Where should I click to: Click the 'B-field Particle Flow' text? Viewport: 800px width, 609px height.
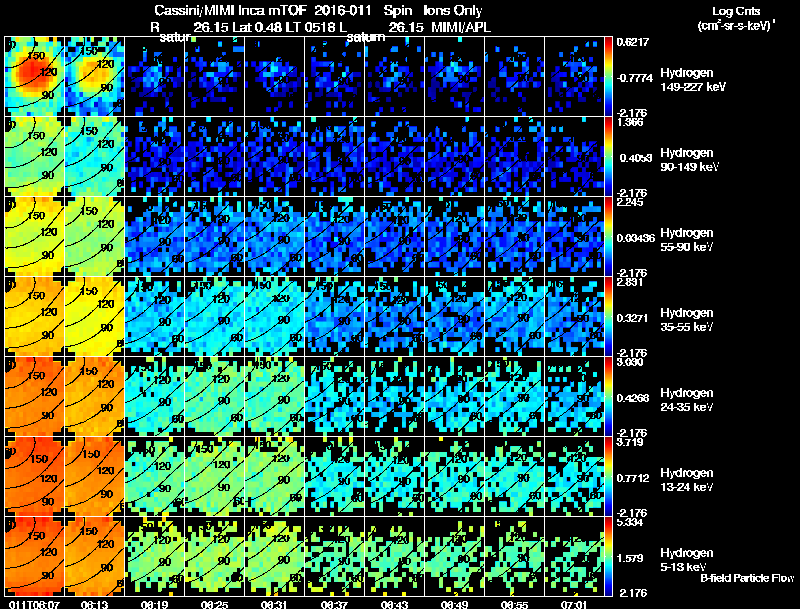coord(747,578)
